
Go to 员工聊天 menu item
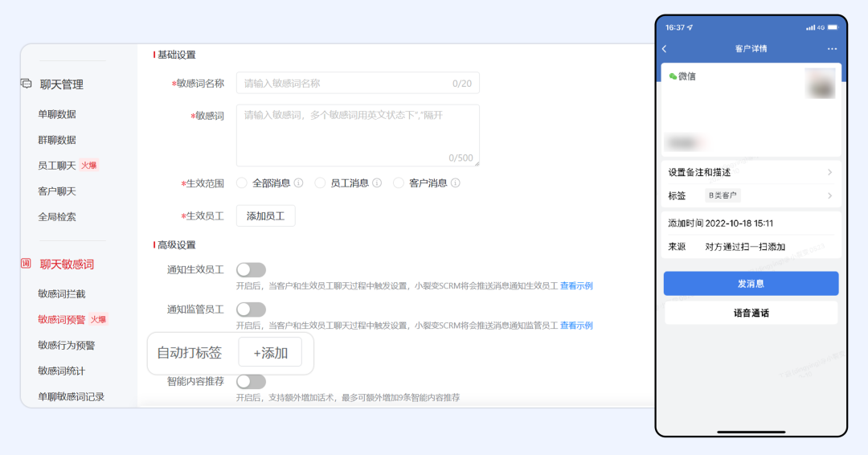click(57, 166)
